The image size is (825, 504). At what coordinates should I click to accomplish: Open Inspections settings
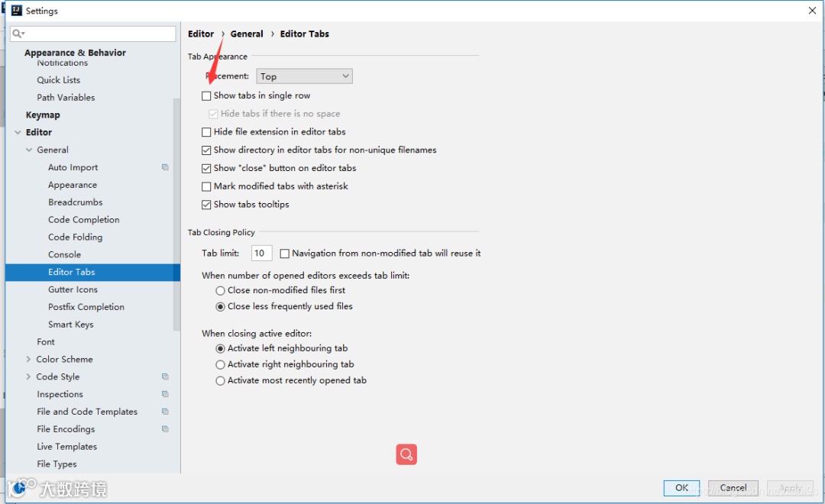coord(60,394)
